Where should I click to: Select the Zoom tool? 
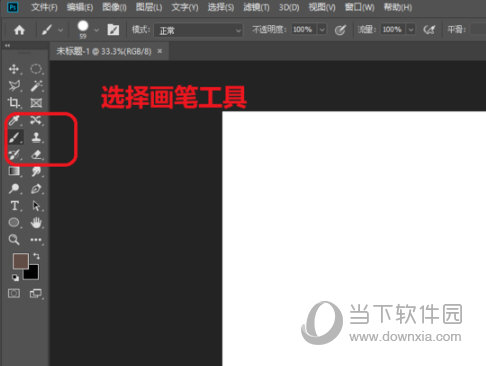point(14,239)
